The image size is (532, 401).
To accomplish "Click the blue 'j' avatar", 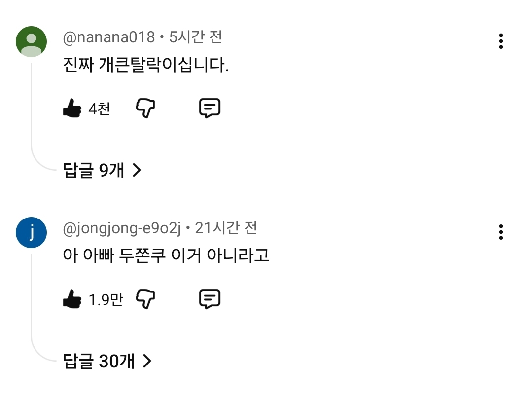I will [32, 232].
